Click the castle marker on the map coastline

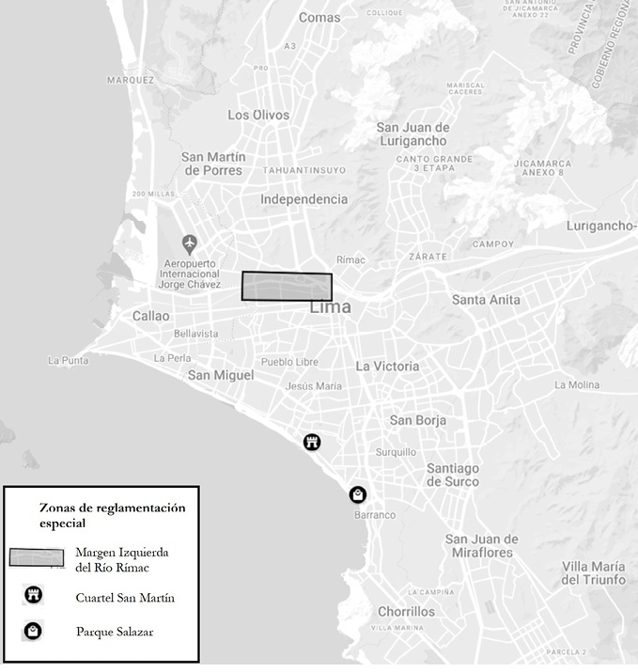click(x=312, y=442)
